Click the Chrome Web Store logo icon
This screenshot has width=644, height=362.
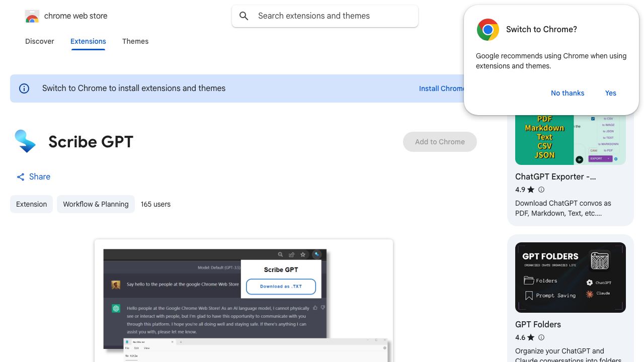click(32, 17)
